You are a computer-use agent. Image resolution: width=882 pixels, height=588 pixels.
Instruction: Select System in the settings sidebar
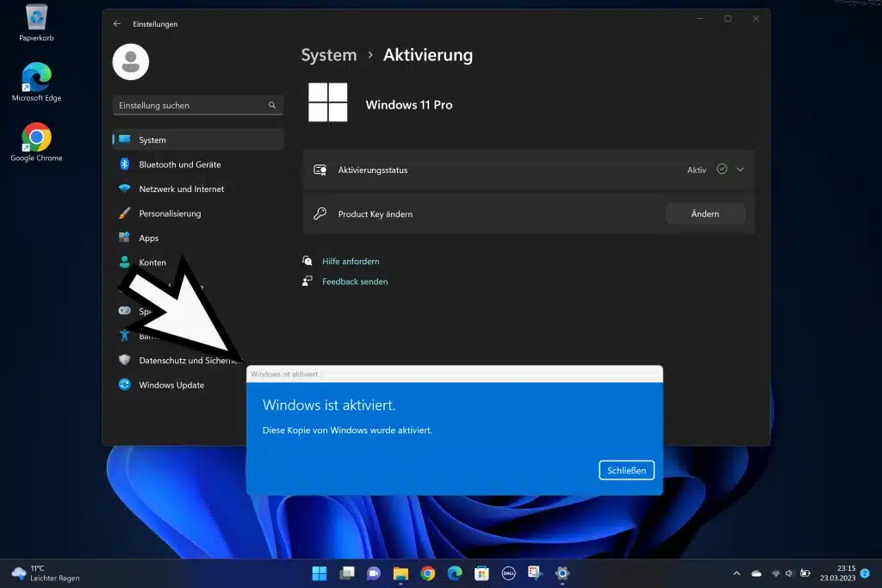click(x=198, y=139)
